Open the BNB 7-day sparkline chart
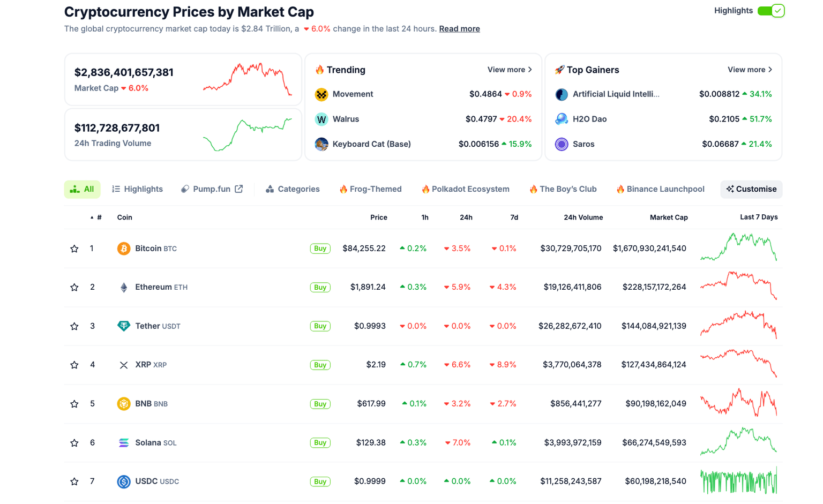Viewport: 823px width, 504px height. pyautogui.click(x=738, y=404)
